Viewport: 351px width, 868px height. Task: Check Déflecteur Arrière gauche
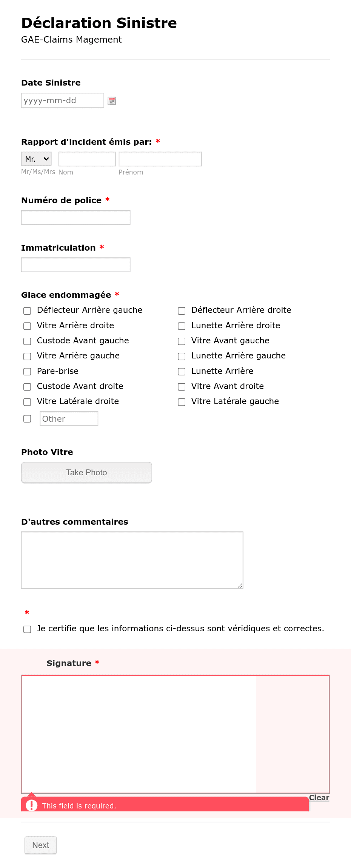(x=27, y=311)
